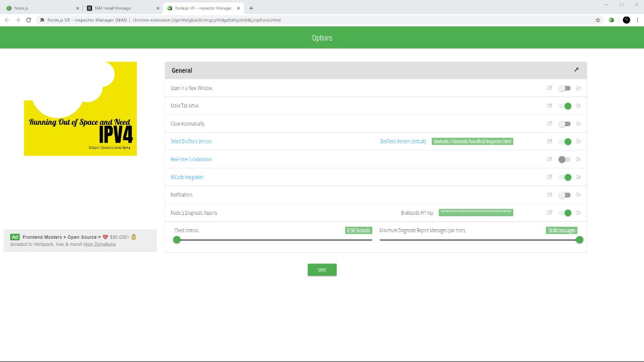
Task: Toggle Open in a New Window switch
Action: pos(565,88)
